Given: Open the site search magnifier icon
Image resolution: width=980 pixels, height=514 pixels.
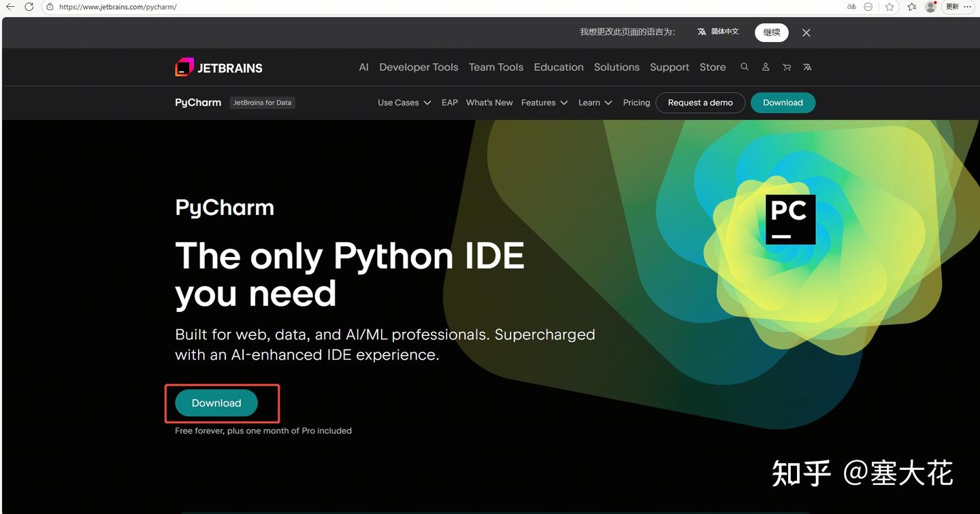Looking at the screenshot, I should [745, 67].
